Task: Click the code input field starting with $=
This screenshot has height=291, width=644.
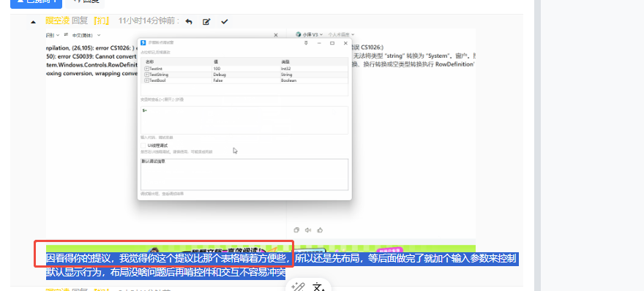Action: 244,120
